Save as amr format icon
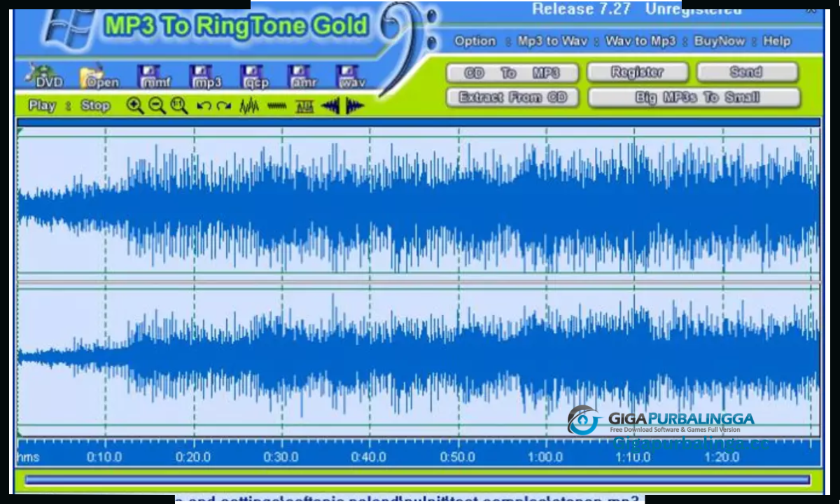 pos(302,77)
